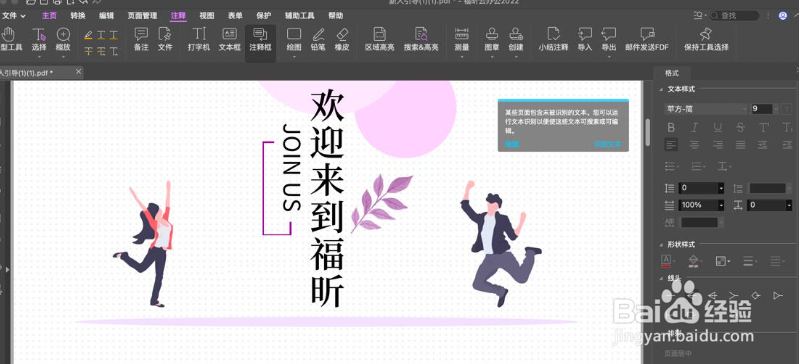This screenshot has height=364, width=799.
Task: Activate 区域高亮 area highlight tool
Action: (x=380, y=39)
